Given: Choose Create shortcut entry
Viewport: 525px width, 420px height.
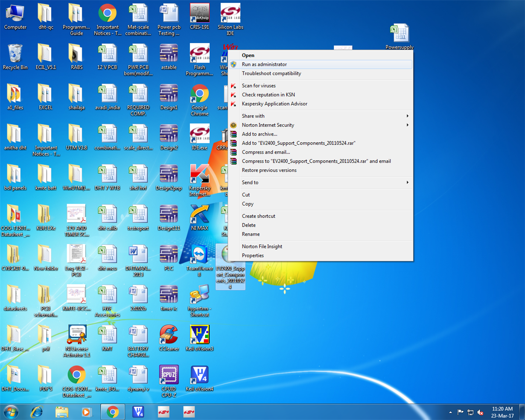Looking at the screenshot, I should click(x=321, y=216).
